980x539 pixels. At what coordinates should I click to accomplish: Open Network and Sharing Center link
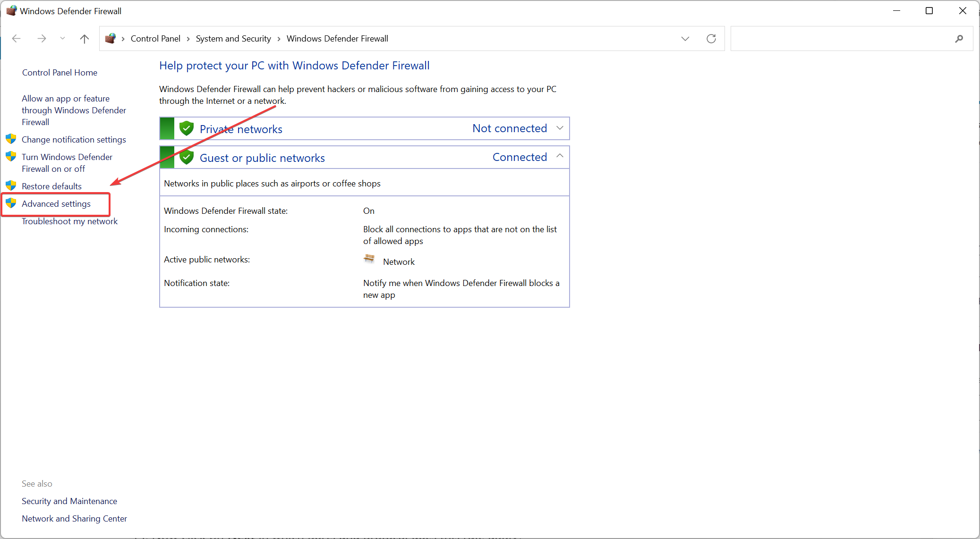pyautogui.click(x=74, y=519)
